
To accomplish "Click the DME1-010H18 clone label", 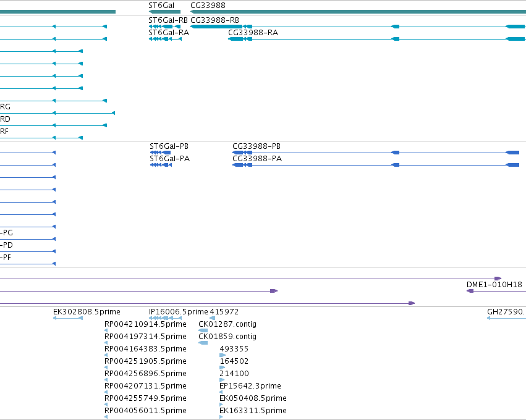I will 494,285.
